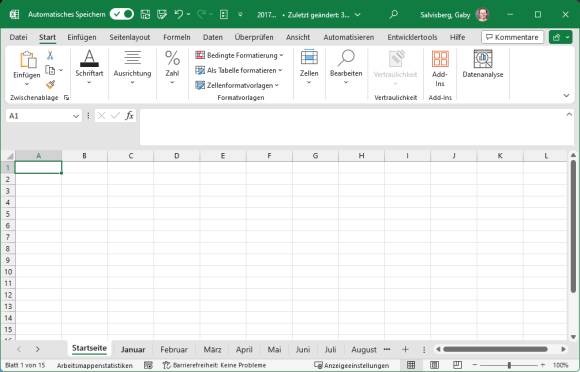The image size is (580, 372).
Task: Open the Zwischenablage dialog launcher
Action: [66, 98]
